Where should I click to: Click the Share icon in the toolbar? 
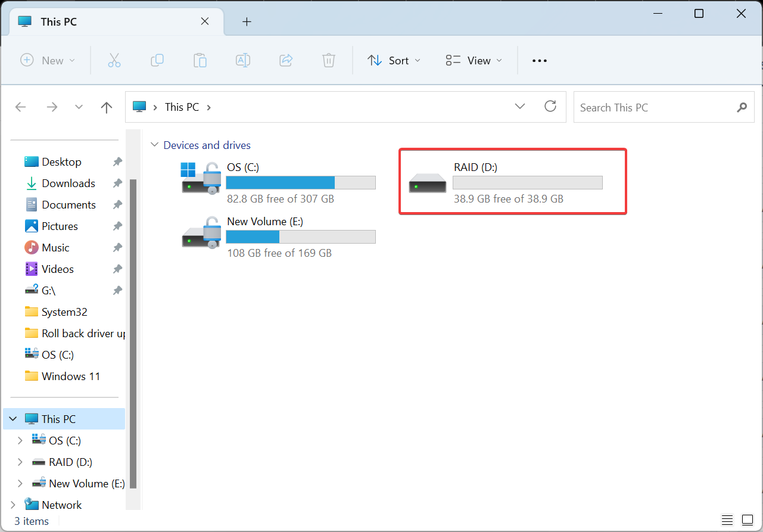coord(286,60)
